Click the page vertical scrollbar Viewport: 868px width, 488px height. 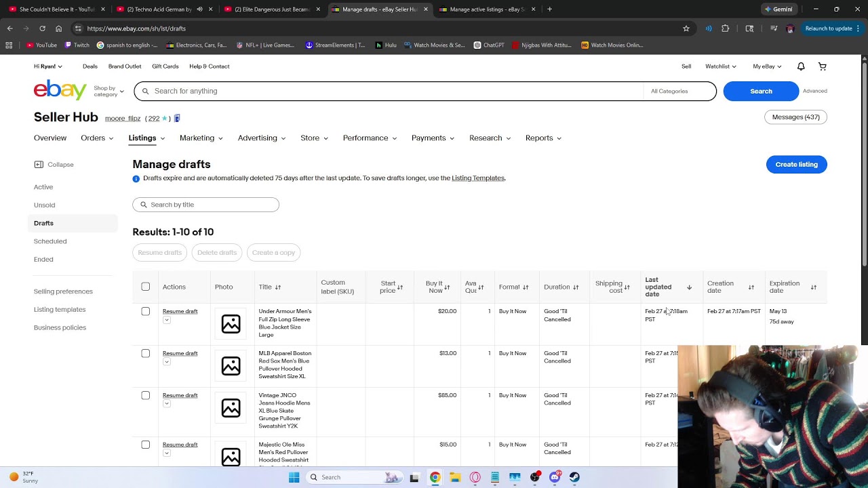tap(864, 163)
